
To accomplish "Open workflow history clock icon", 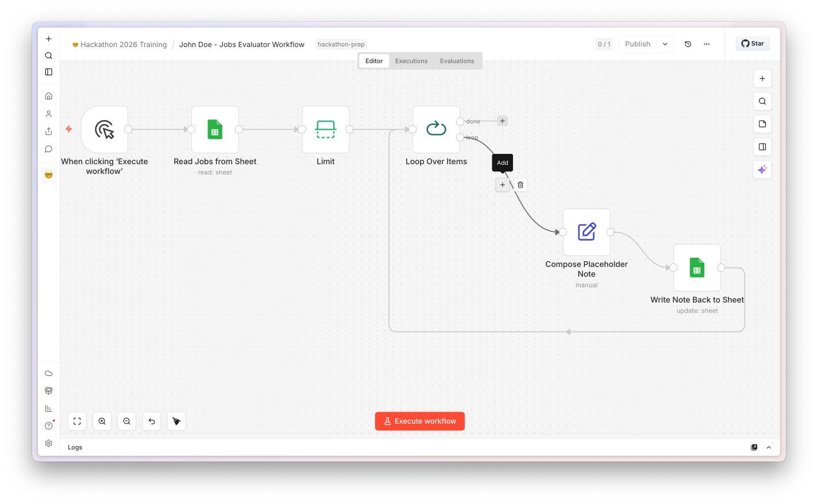I will 688,44.
